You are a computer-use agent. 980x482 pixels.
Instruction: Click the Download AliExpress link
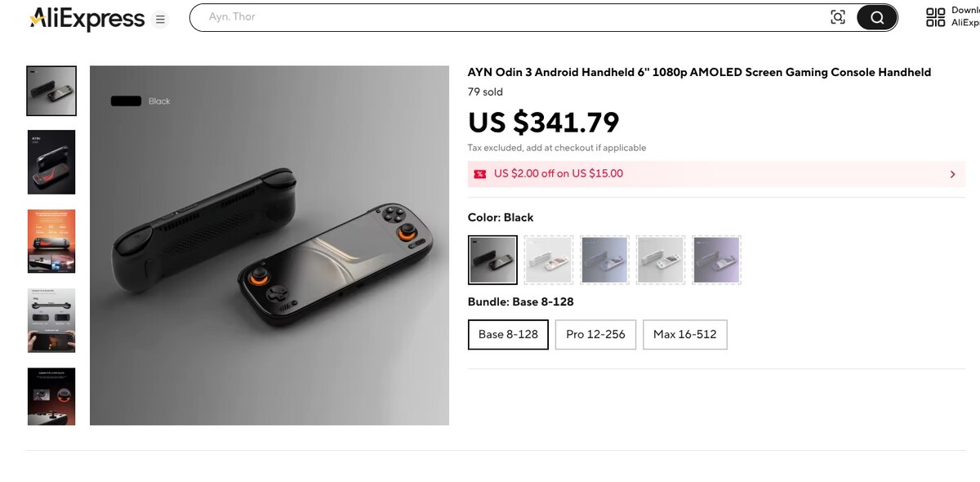(x=964, y=16)
